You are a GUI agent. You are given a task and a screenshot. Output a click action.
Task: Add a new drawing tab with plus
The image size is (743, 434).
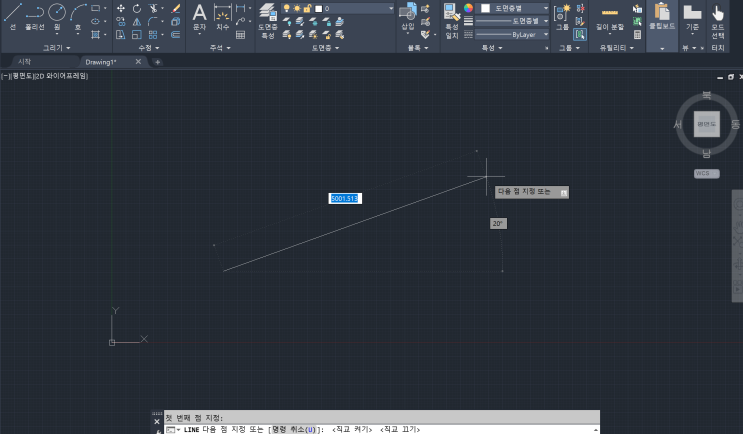[x=157, y=62]
